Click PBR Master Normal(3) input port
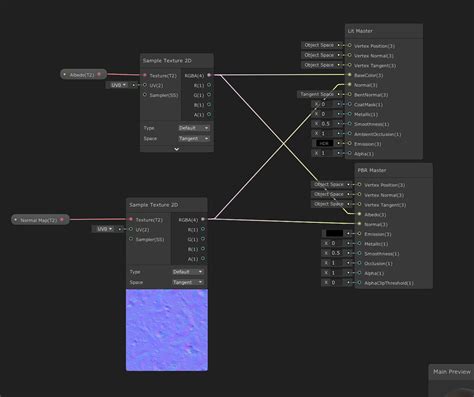Screen dimensions: 474x397 point(359,224)
